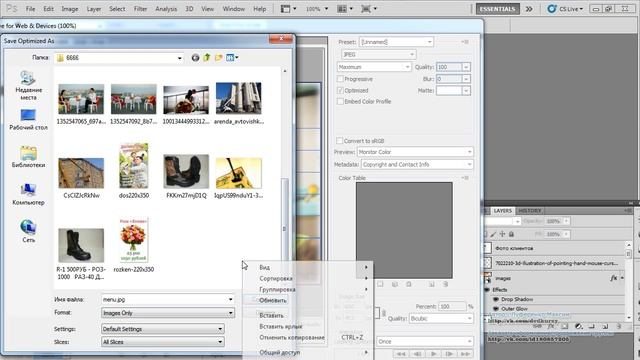Open the Arrange Documents icon in the application bar
Viewport: 640px width, 360px height.
coord(345,9)
